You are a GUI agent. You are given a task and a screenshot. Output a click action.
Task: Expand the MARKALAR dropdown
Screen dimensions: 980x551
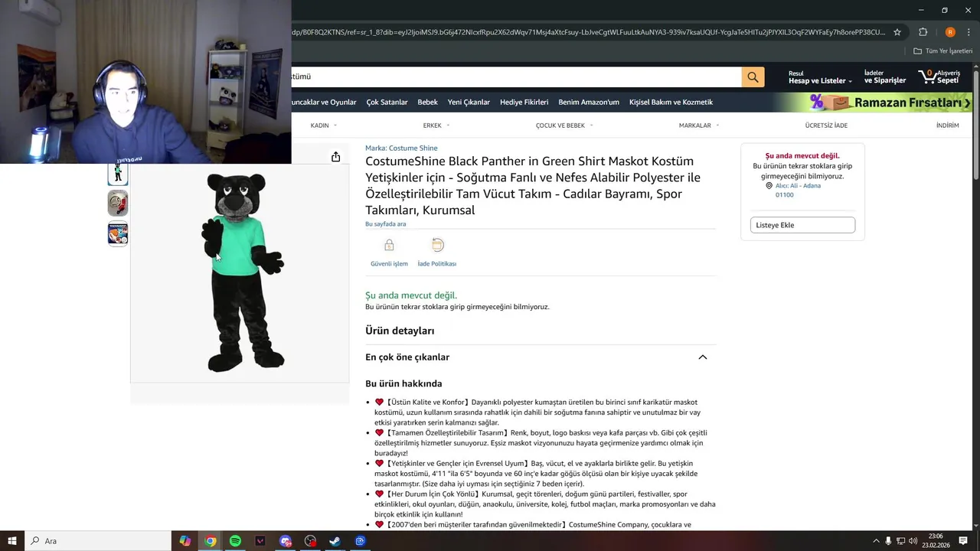[699, 126]
